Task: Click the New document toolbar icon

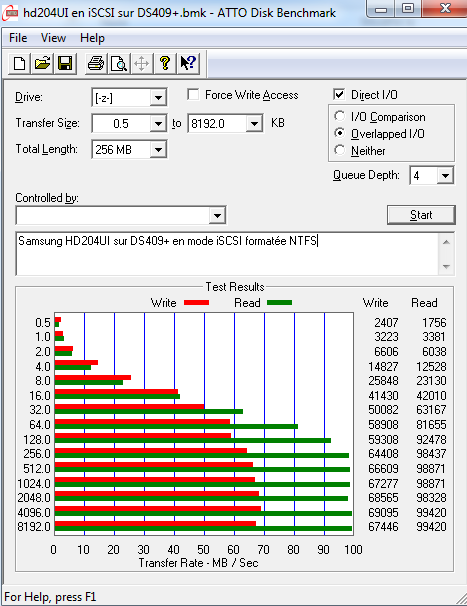Action: [19, 63]
